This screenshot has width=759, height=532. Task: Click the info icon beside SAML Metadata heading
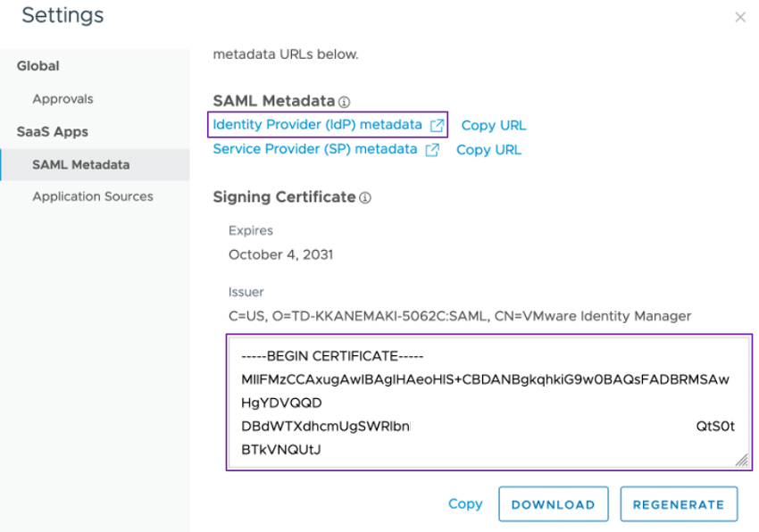345,102
